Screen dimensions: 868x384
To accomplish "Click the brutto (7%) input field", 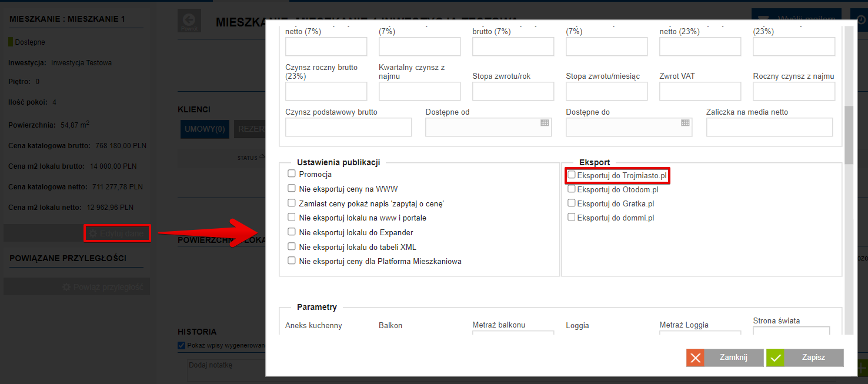I will [x=513, y=46].
